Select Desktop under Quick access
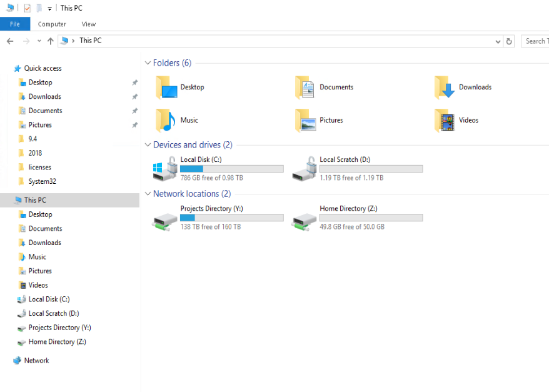The width and height of the screenshot is (549, 392). (40, 83)
